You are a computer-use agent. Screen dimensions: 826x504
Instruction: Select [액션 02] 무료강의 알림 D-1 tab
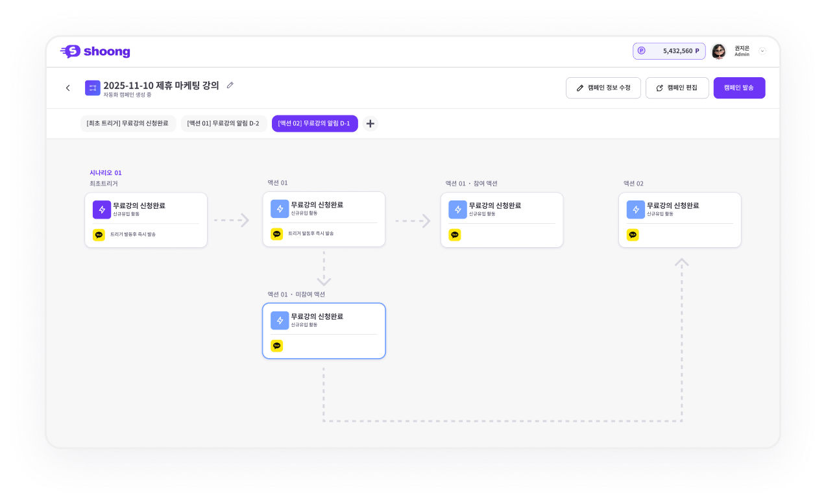314,123
